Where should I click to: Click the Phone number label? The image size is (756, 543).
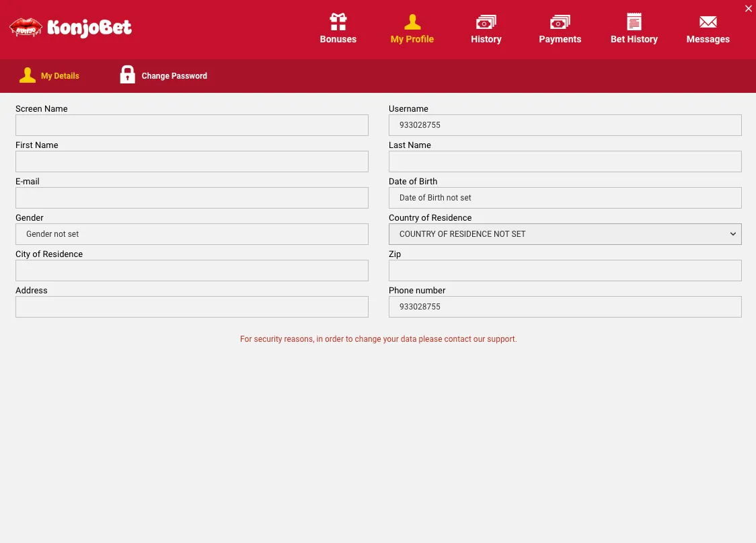pos(417,290)
